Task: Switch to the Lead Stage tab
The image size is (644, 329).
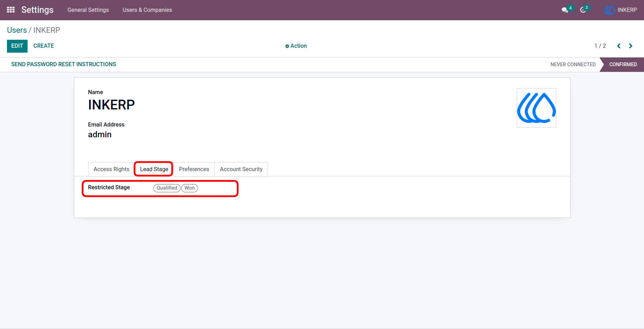Action: [154, 169]
